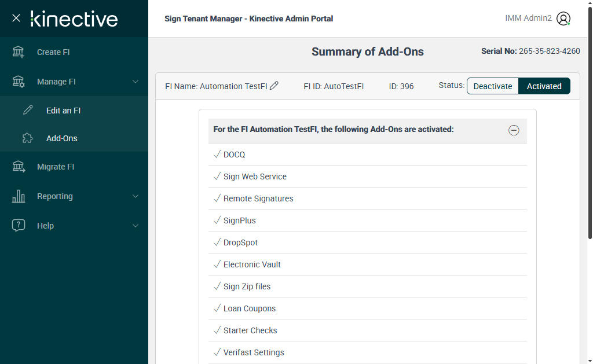Edit the FI name with pencil icon
The image size is (593, 364).
click(274, 86)
